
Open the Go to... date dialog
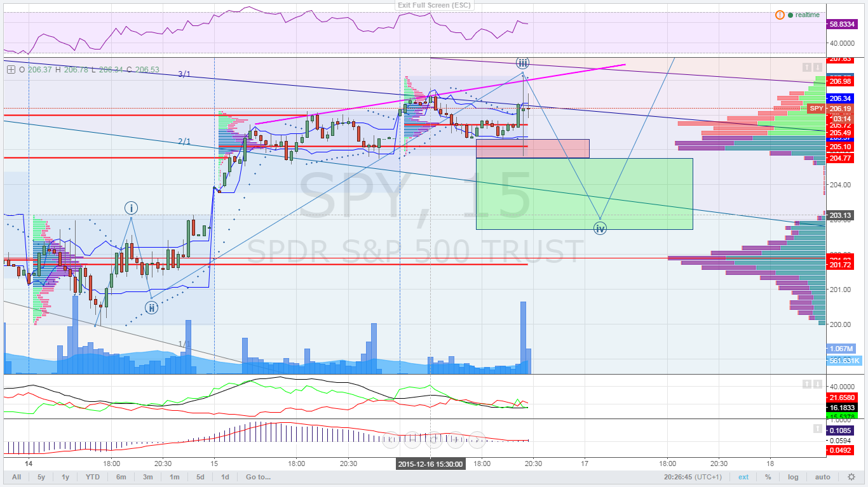click(x=259, y=477)
